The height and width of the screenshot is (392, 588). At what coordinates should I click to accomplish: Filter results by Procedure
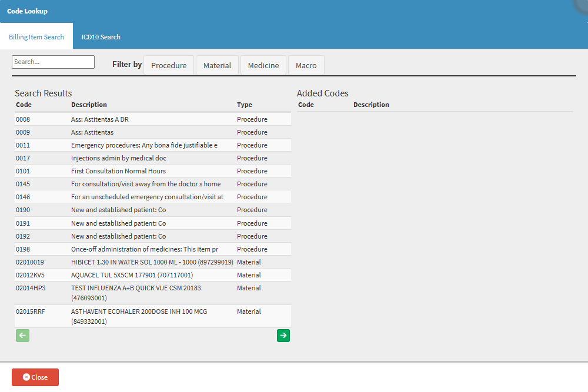click(169, 65)
